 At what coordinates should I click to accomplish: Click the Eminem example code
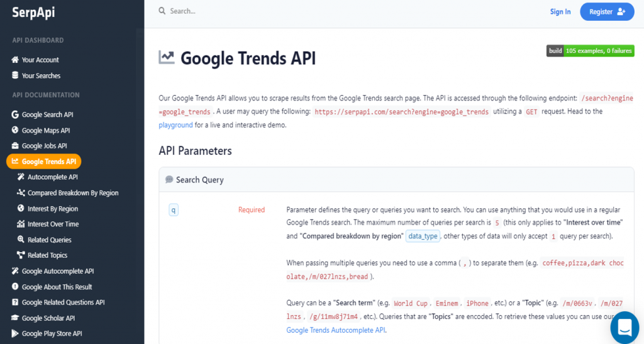click(x=447, y=303)
